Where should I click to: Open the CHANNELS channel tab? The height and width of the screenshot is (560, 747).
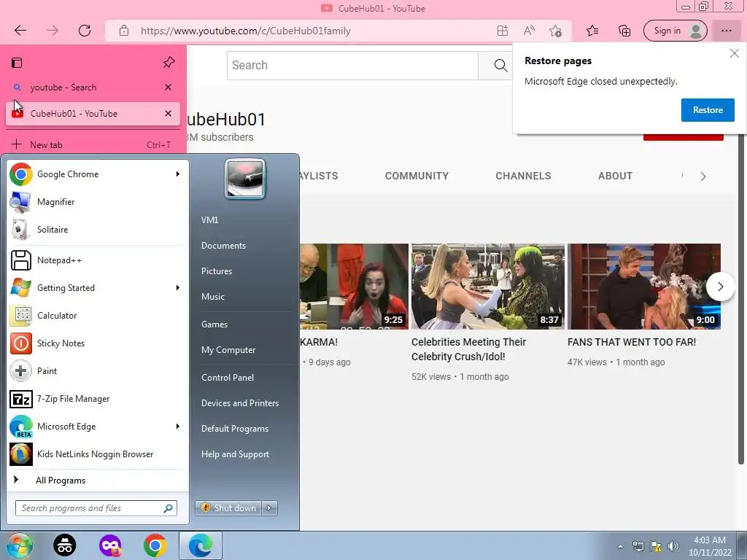tap(523, 176)
